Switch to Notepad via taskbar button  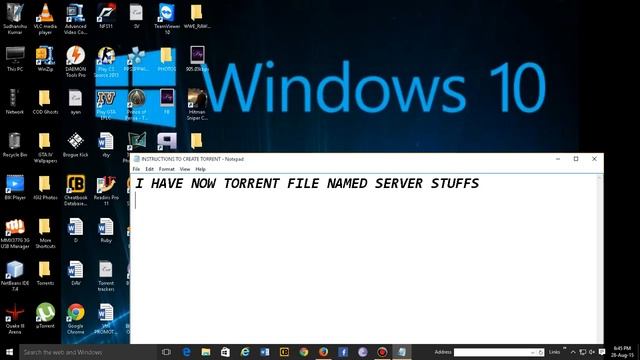tap(402, 352)
